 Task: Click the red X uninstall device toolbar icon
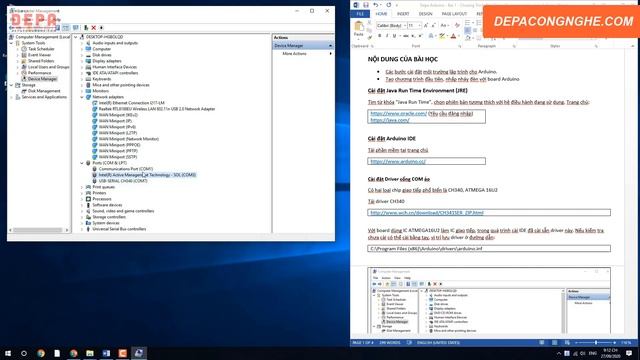click(93, 28)
